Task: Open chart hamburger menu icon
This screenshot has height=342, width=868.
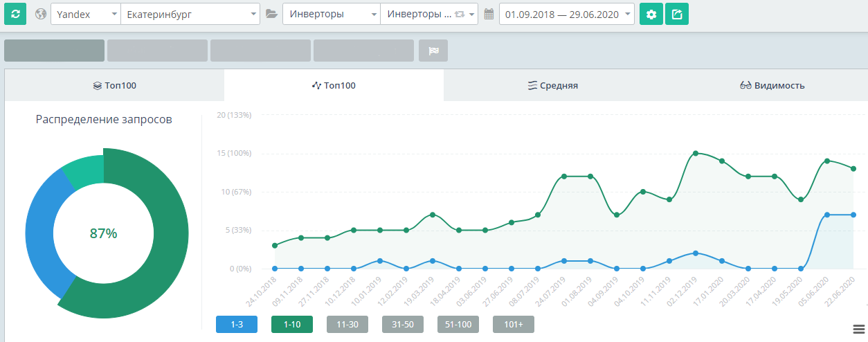Action: point(859,328)
